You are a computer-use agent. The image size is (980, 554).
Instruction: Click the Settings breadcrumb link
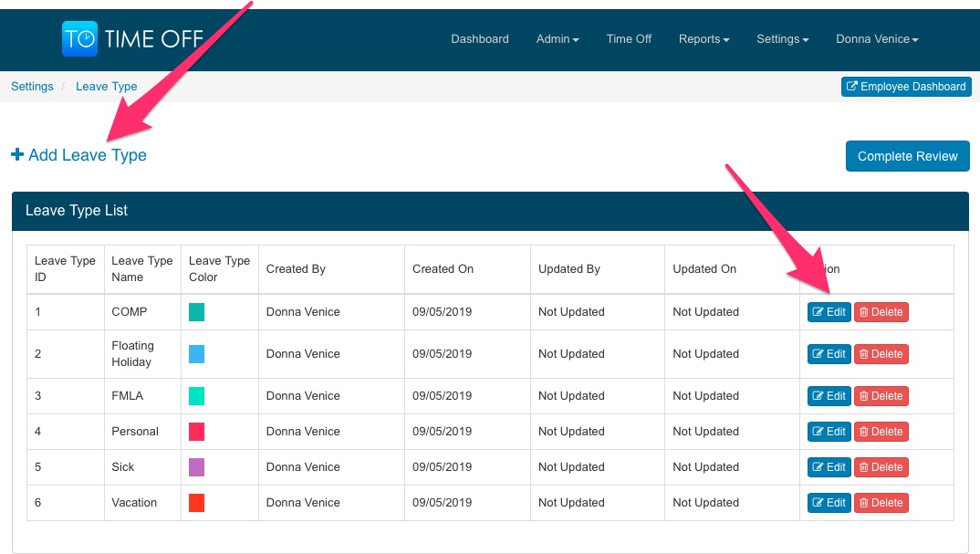(x=32, y=87)
